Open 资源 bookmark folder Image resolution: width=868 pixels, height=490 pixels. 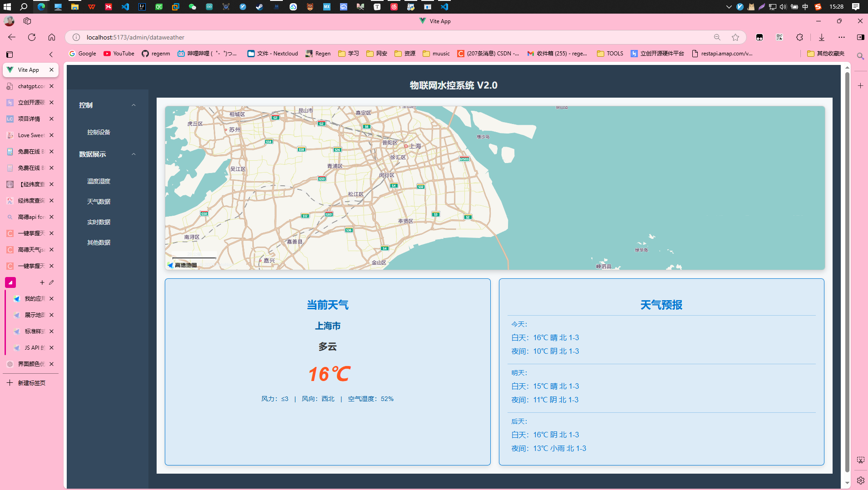pos(405,53)
